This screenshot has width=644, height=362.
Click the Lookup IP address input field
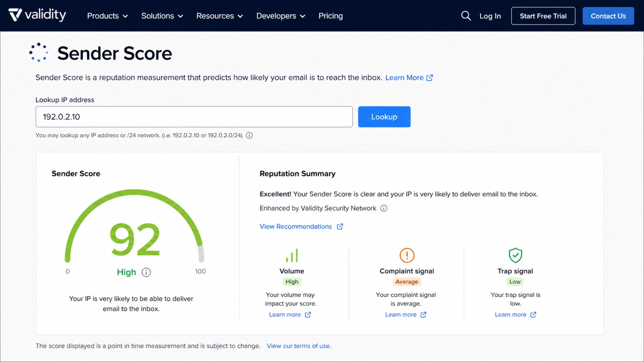pos(194,117)
